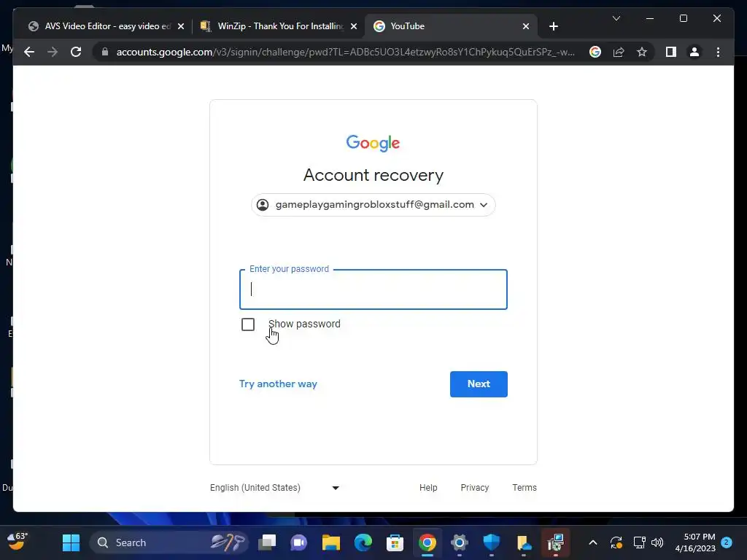Open File Explorer from taskbar
Viewport: 747px width, 560px height.
click(x=330, y=542)
